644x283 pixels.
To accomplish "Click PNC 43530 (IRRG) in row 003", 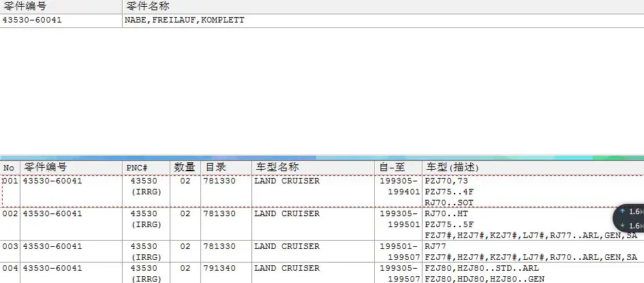I will click(x=147, y=252).
